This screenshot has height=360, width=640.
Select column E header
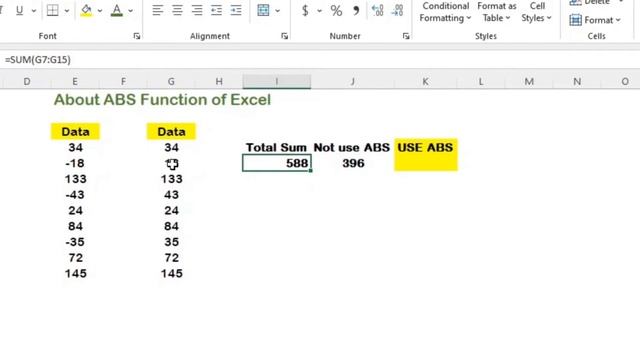click(x=75, y=82)
